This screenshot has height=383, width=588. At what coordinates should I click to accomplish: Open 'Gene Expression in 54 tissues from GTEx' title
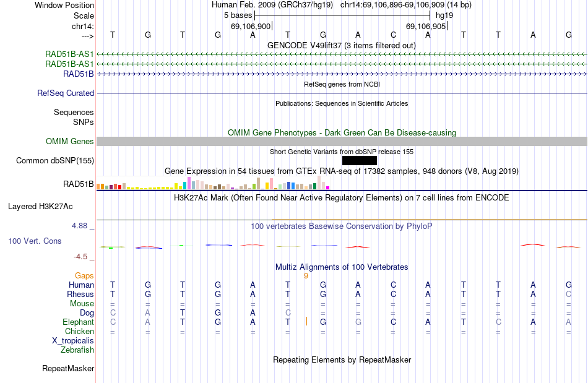342,171
